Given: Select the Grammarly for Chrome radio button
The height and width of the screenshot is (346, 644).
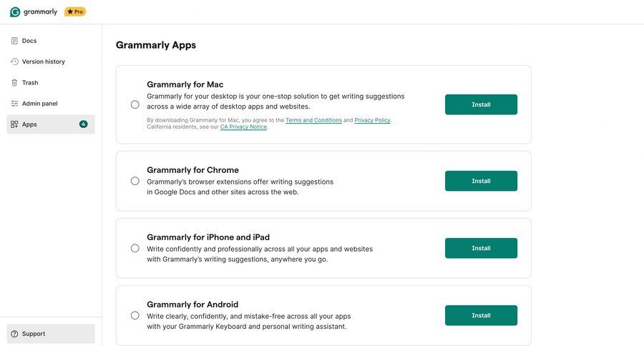Looking at the screenshot, I should (135, 181).
